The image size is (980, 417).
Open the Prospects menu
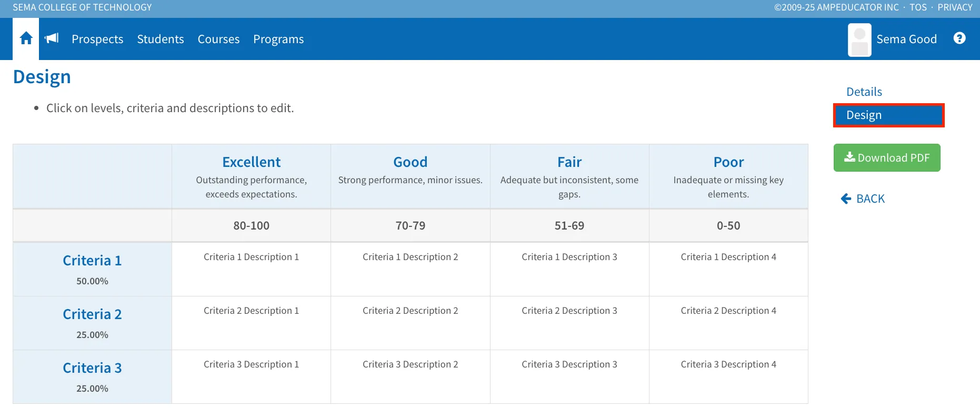pos(97,39)
